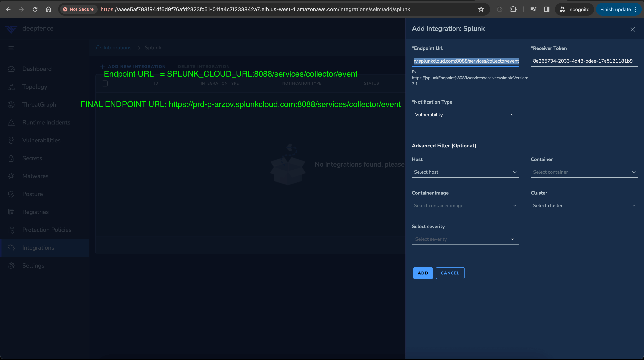Click the Integrations puzzle icon in sidebar
The width and height of the screenshot is (644, 360).
tap(11, 248)
